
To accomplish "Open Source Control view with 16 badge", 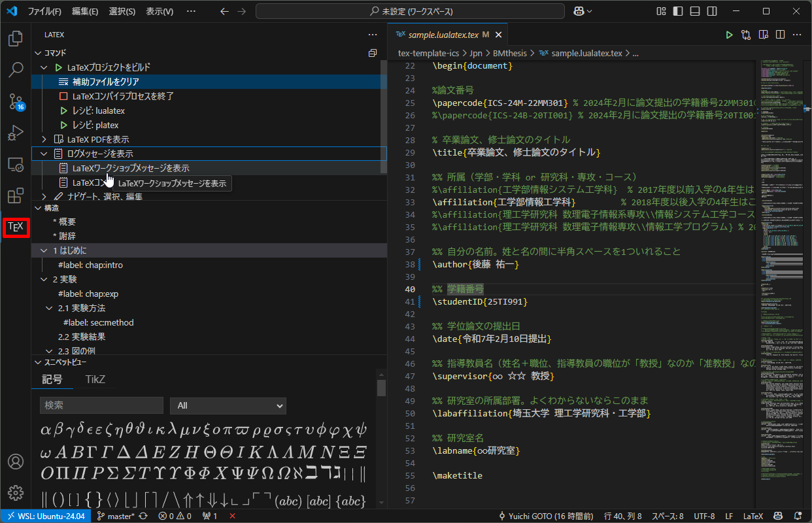I will (x=16, y=101).
